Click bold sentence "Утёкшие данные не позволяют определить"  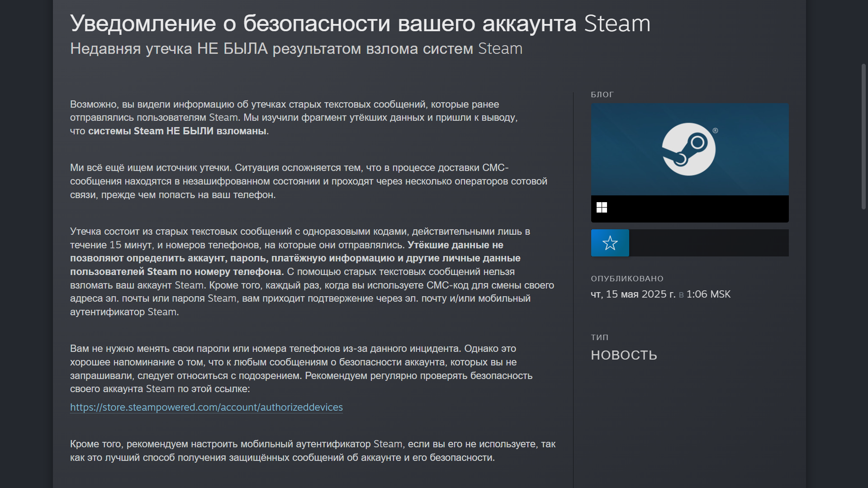click(x=295, y=258)
